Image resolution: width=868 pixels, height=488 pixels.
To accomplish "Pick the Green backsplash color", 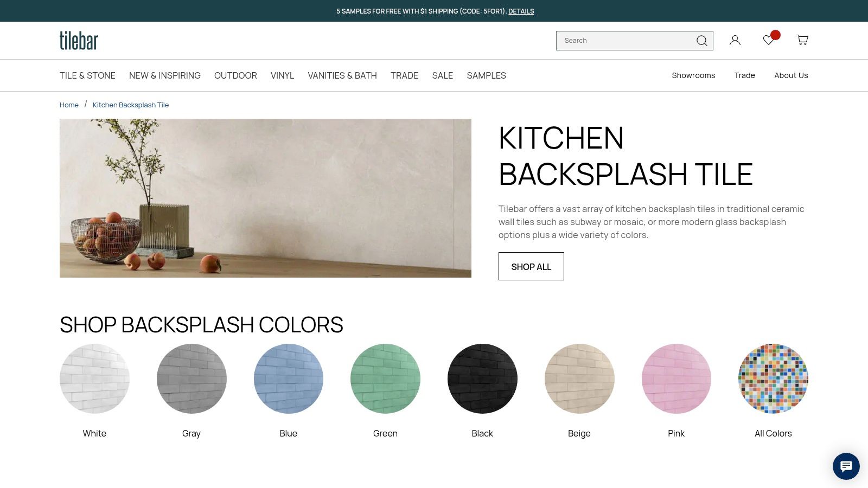I will click(385, 378).
